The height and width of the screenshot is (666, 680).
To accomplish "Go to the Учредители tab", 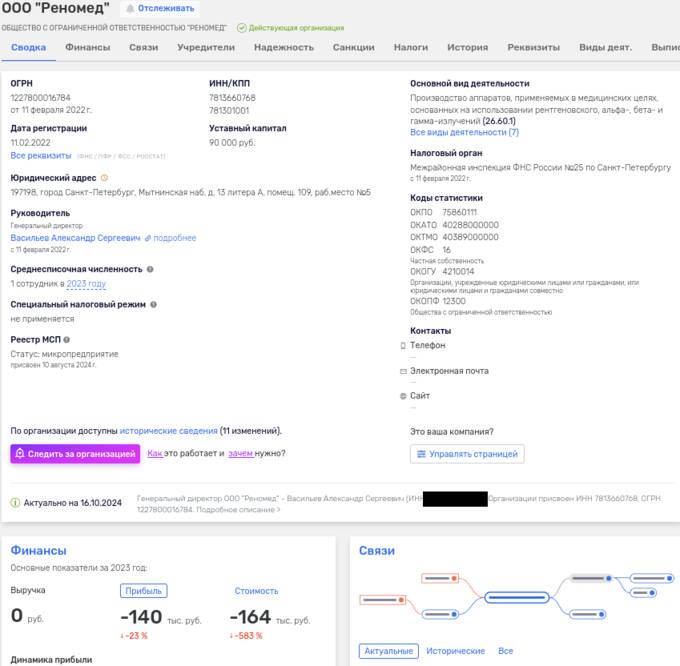I will [x=206, y=47].
